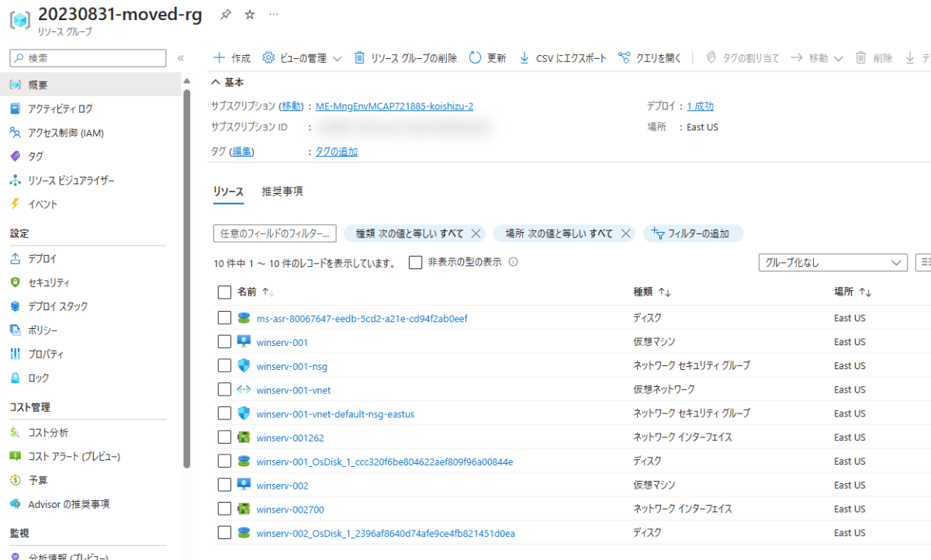Image resolution: width=931 pixels, height=560 pixels.
Task: Toggle 非表示の型の表示 checkbox
Action: click(x=415, y=262)
